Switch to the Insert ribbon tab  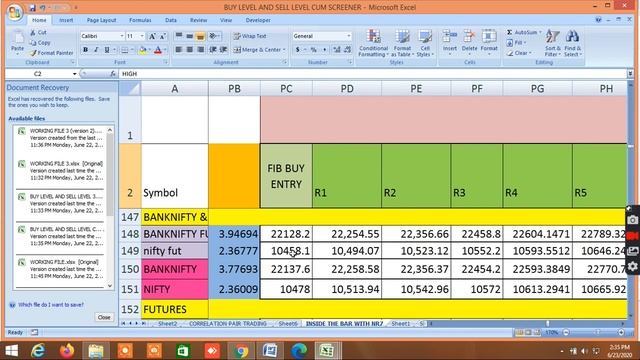tap(66, 20)
